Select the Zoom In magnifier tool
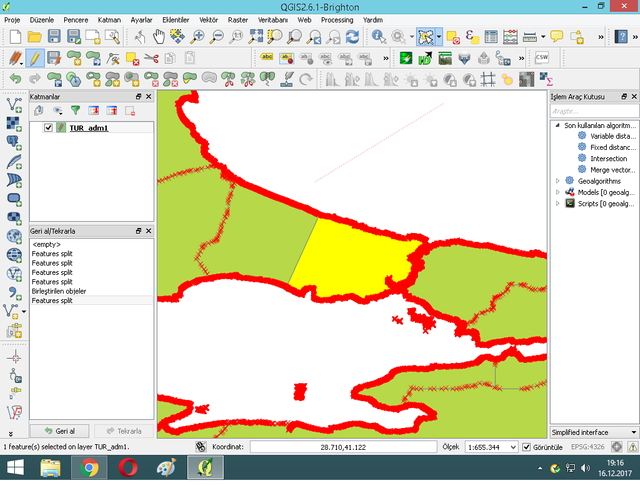Image resolution: width=640 pixels, height=486 pixels. click(198, 37)
